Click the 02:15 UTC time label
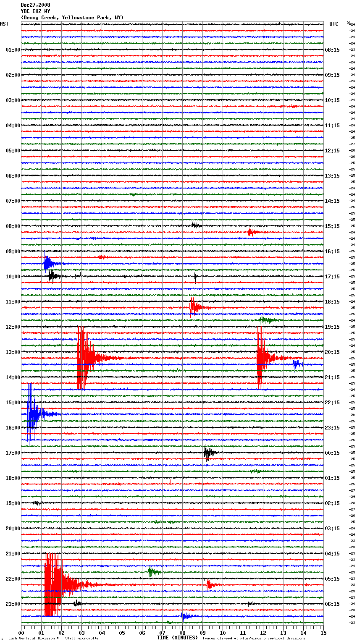Image resolution: width=357 pixels, height=644 pixels. pyautogui.click(x=332, y=503)
